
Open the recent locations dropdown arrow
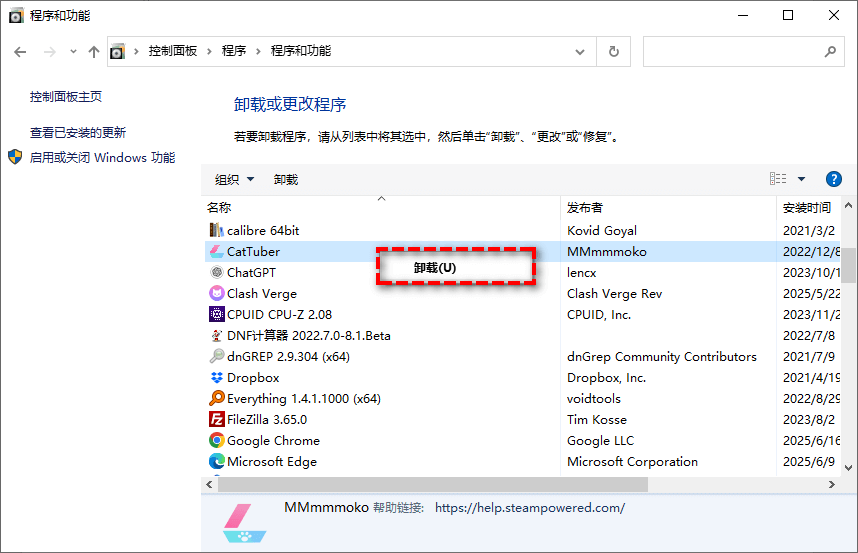(x=73, y=52)
